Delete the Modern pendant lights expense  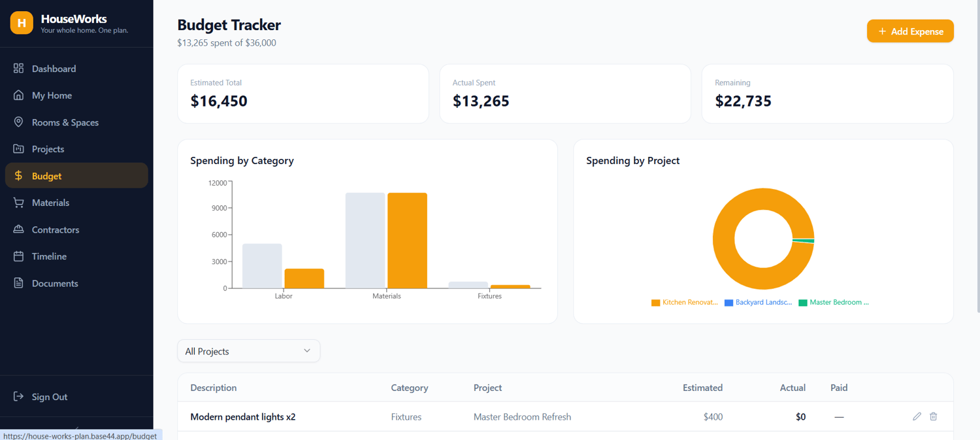tap(934, 416)
